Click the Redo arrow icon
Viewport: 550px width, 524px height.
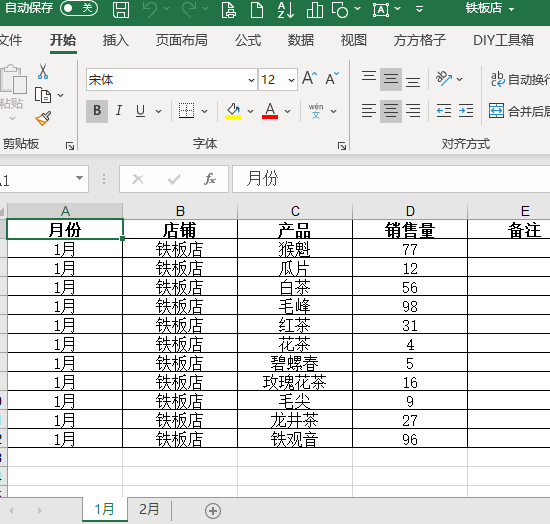[190, 9]
